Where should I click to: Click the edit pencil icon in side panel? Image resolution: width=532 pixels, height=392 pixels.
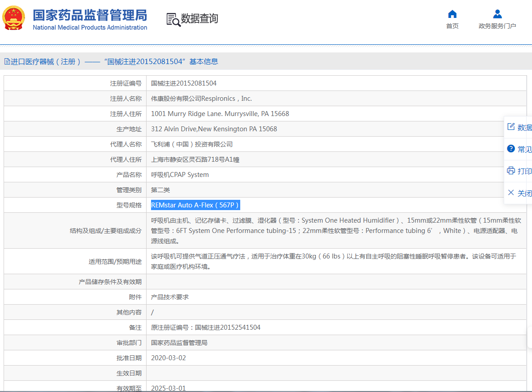point(511,127)
